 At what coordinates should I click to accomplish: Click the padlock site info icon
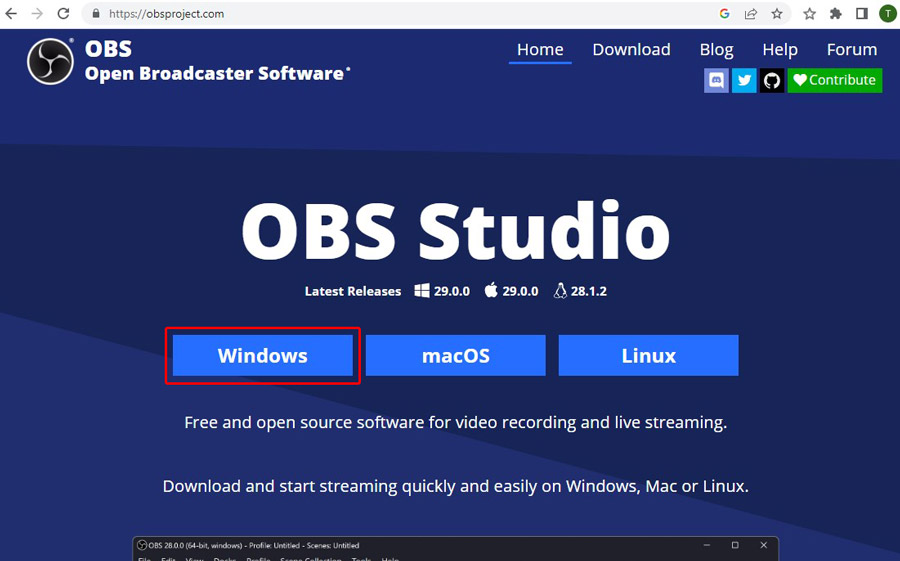point(96,13)
